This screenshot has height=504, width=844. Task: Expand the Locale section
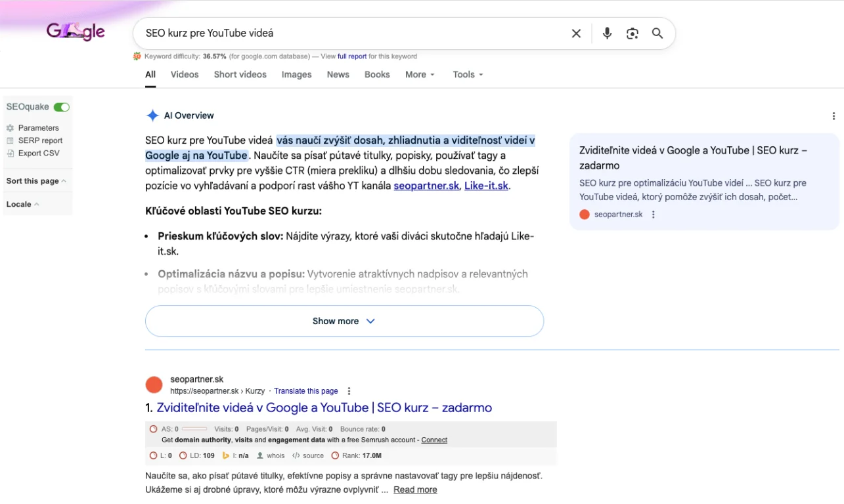[22, 204]
